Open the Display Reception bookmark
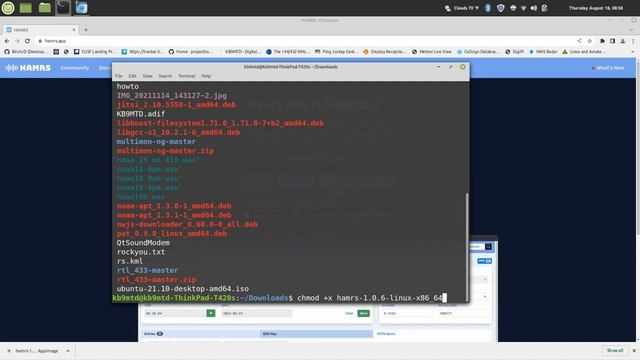 [384, 52]
